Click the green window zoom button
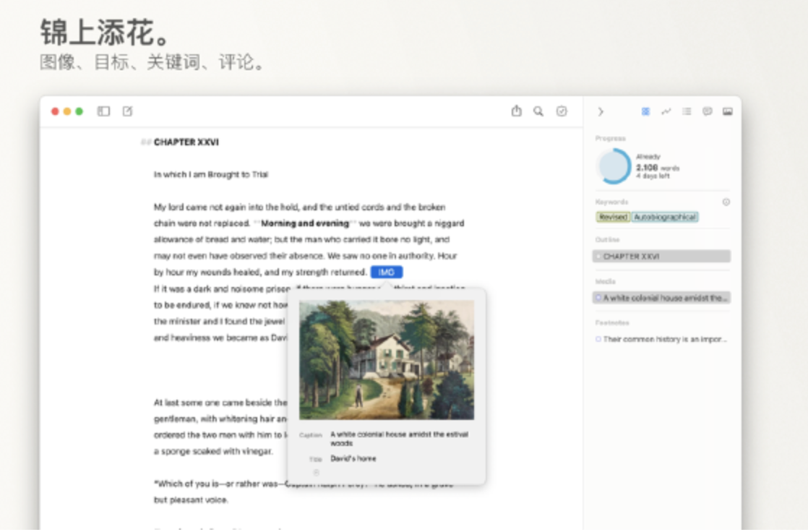Screen dimensions: 808x532 pyautogui.click(x=79, y=111)
